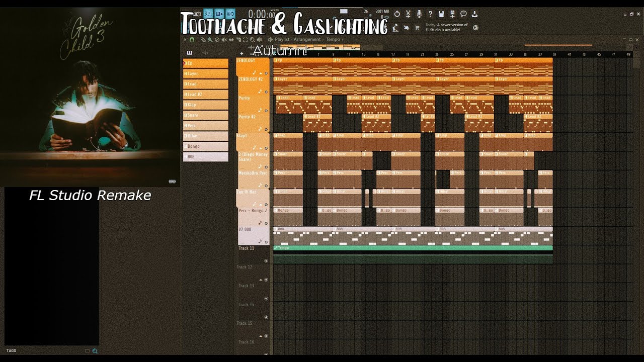Click the Purity #2 track header
This screenshot has height=362, width=644.
click(x=253, y=123)
